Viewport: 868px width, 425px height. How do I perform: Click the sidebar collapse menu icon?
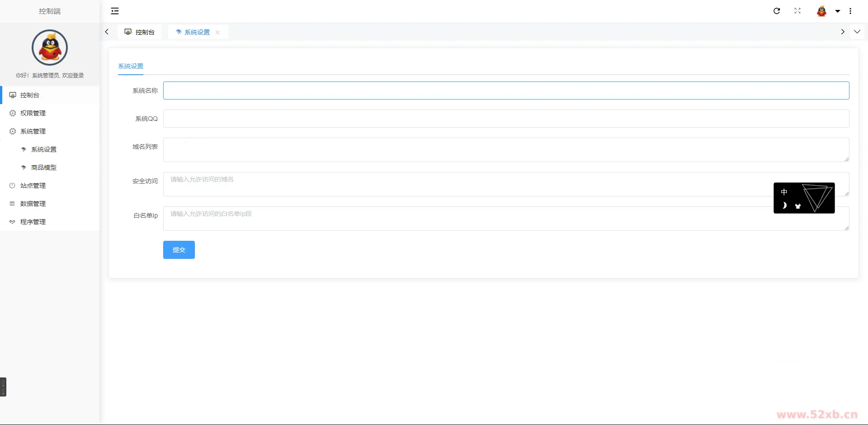[115, 11]
